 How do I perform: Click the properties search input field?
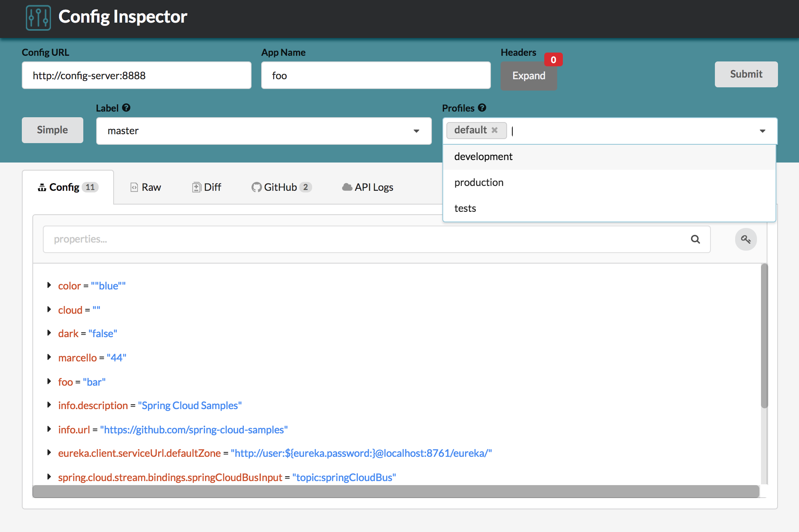pos(364,239)
